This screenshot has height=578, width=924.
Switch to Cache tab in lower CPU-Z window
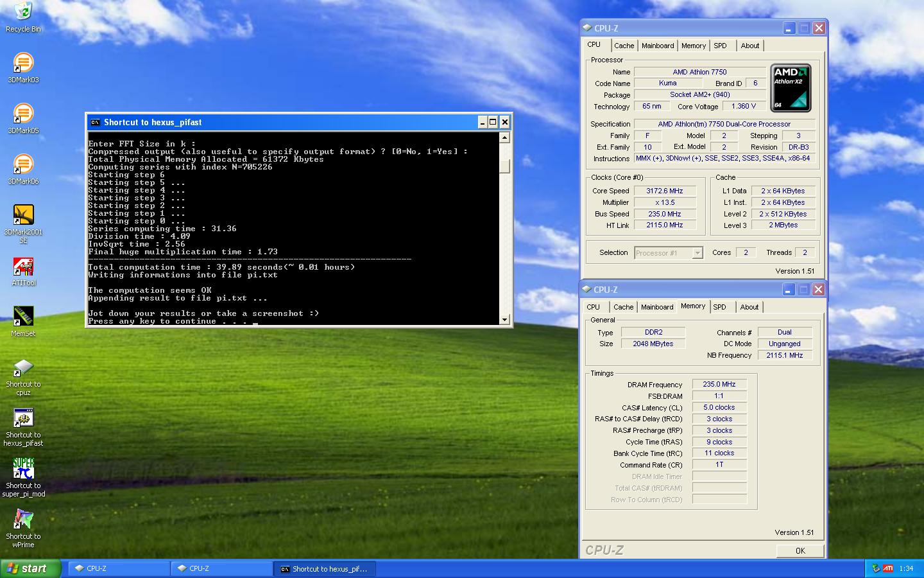pyautogui.click(x=623, y=307)
